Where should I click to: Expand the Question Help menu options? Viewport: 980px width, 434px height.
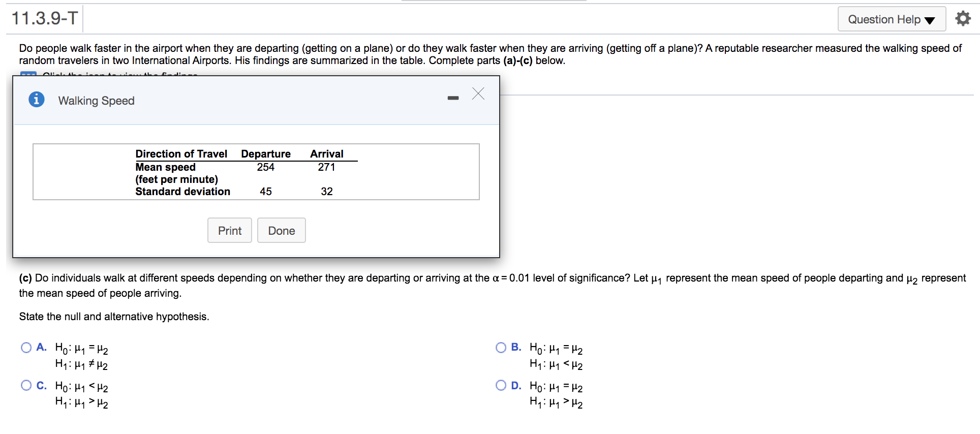click(x=892, y=19)
